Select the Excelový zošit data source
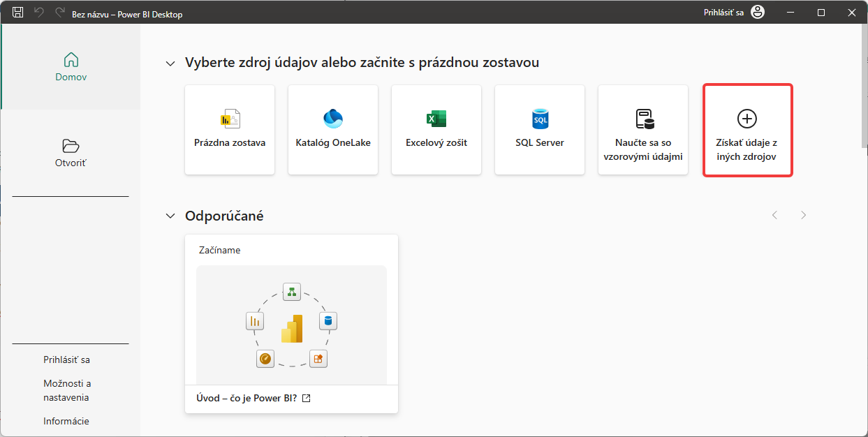Image resolution: width=868 pixels, height=437 pixels. 436,130
